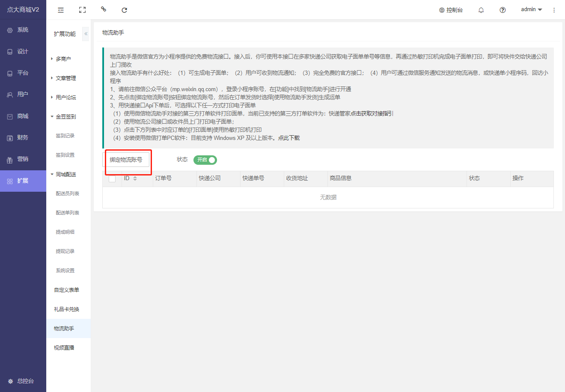Open 礼品卡兑换 menu item
Image resolution: width=565 pixels, height=392 pixels.
click(x=66, y=309)
